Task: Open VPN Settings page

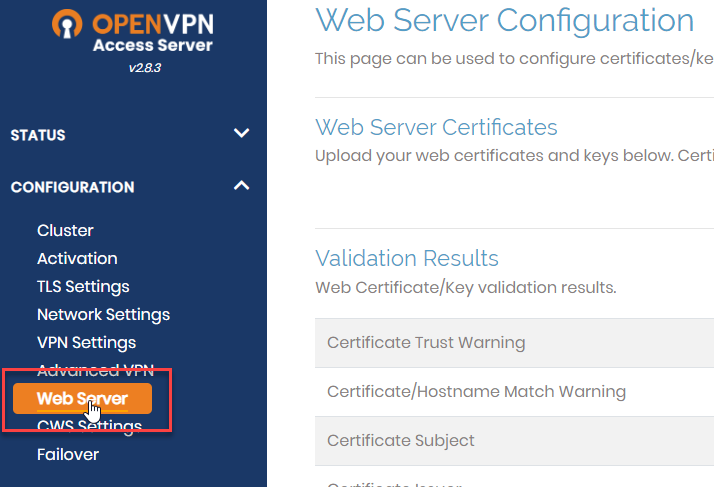Action: 86,343
